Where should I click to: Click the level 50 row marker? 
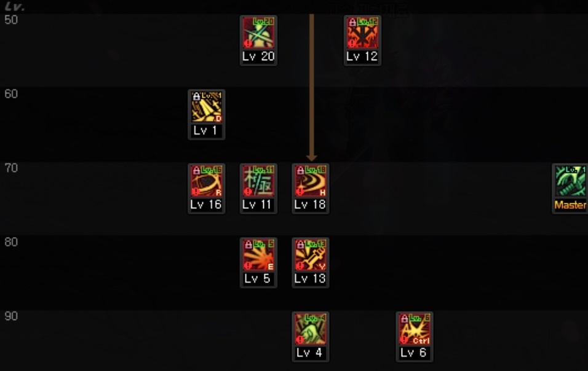[x=11, y=20]
